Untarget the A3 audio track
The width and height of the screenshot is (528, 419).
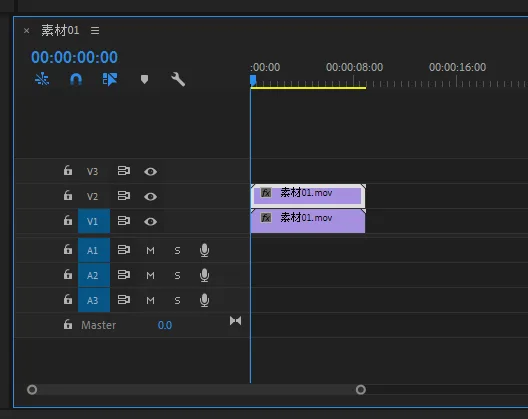coord(94,300)
